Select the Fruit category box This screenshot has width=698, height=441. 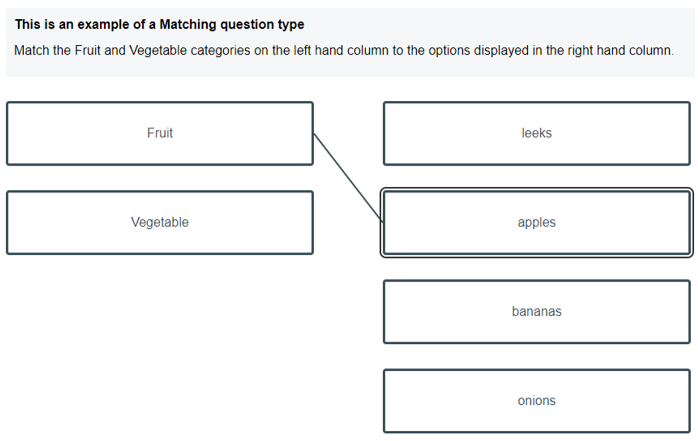point(159,133)
